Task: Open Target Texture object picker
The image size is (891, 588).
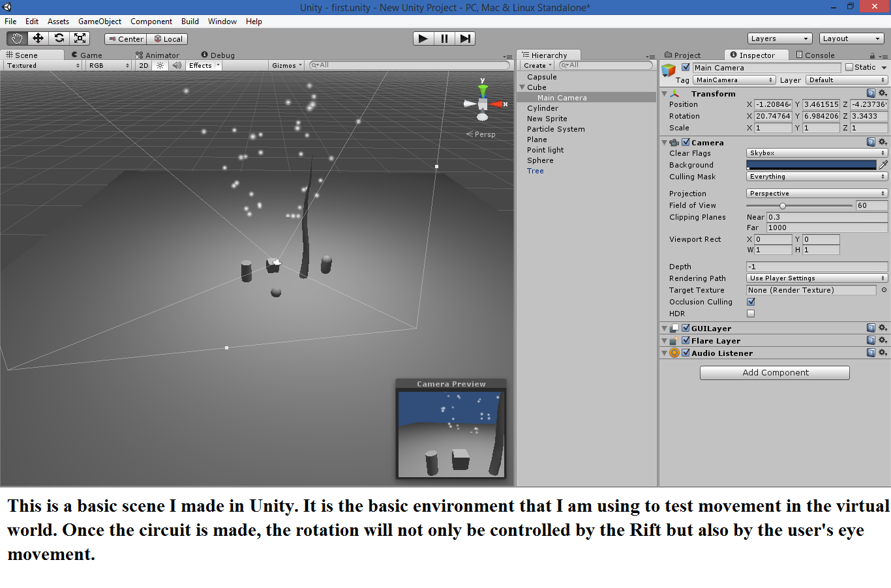Action: point(884,290)
